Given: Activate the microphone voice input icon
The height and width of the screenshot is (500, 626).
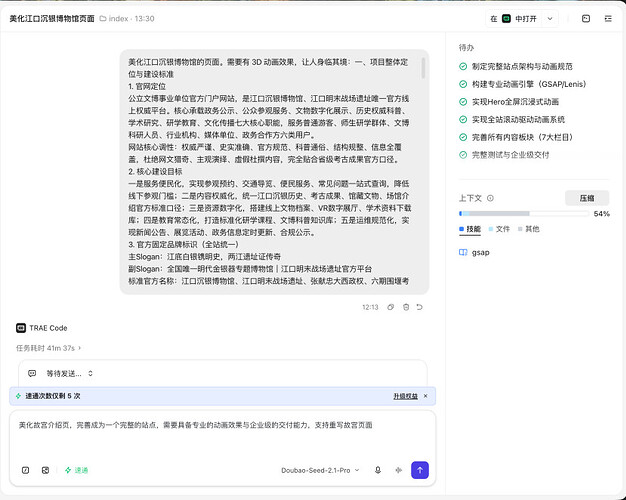Looking at the screenshot, I should 378,470.
